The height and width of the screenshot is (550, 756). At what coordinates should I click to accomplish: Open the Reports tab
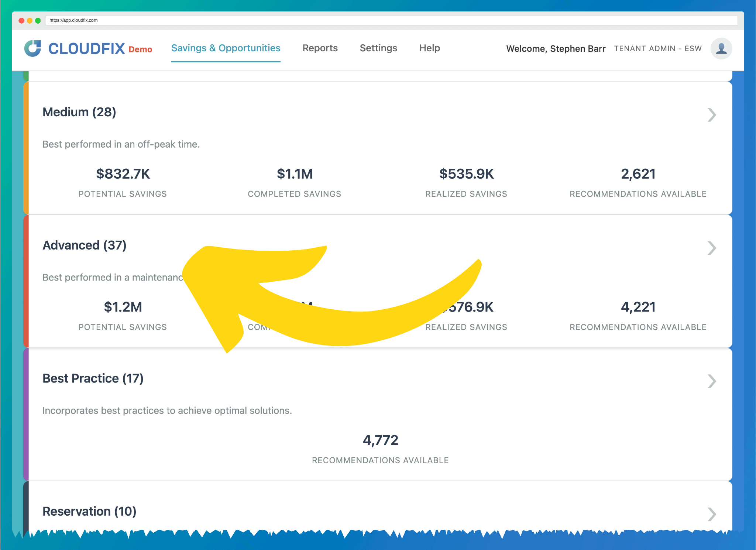point(320,48)
